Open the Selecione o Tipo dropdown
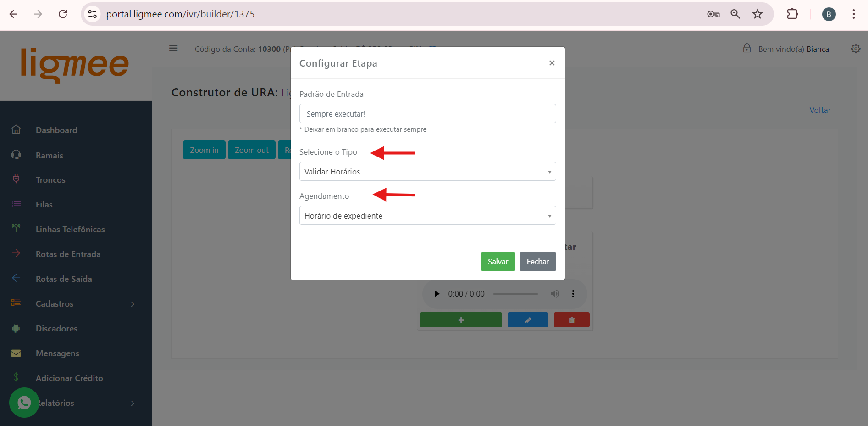The width and height of the screenshot is (868, 426). click(x=427, y=172)
